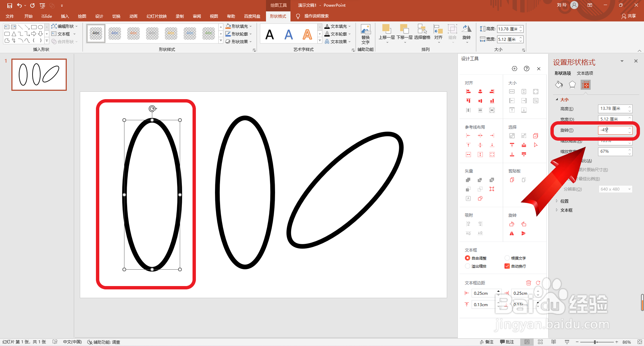644x346 pixels.
Task: Open the 编辑形状 dropdown
Action: tap(64, 26)
